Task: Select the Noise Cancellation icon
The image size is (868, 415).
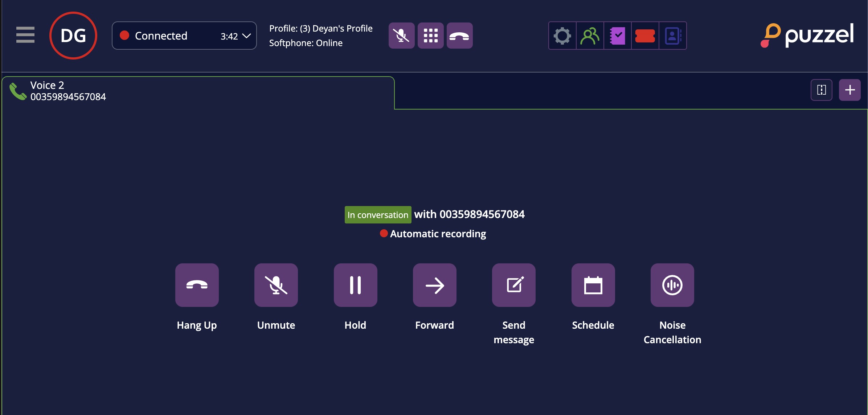Action: coord(672,285)
